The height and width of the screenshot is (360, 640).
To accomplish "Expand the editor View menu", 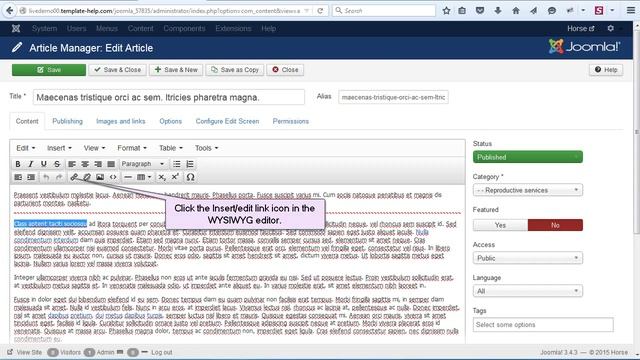I will coord(94,148).
